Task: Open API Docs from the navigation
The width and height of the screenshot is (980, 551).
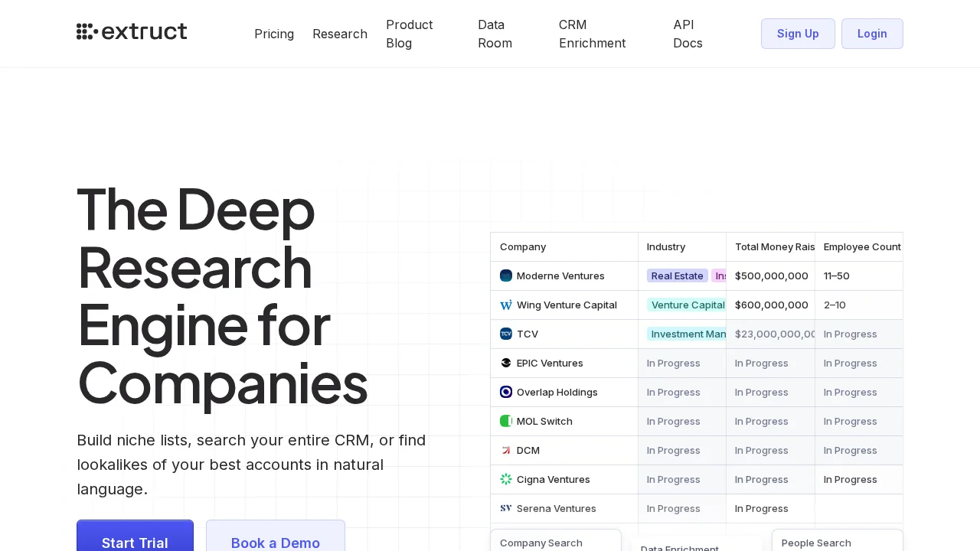Action: [x=688, y=34]
